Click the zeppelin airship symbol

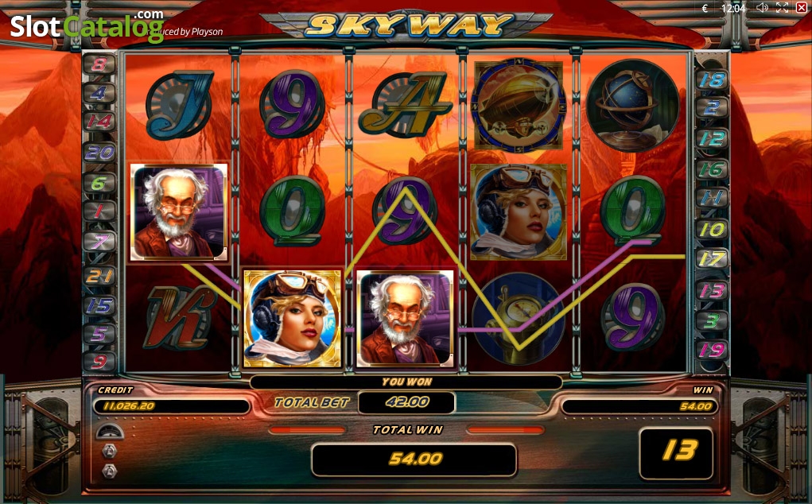[519, 104]
